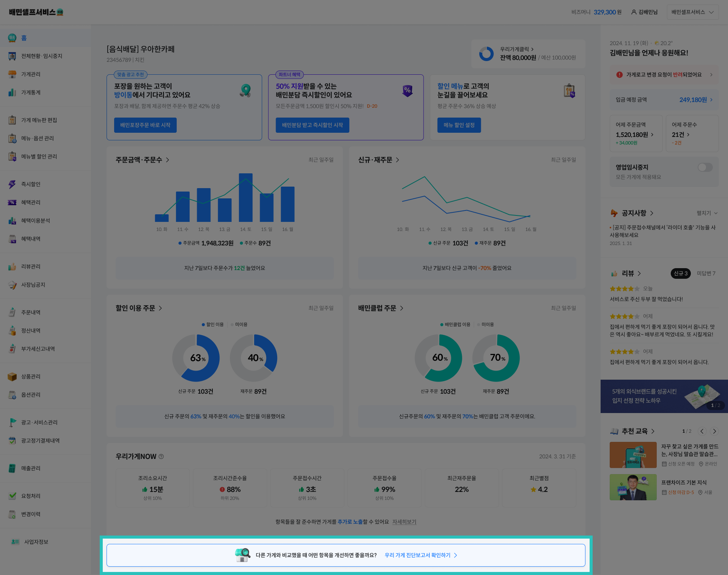Open the 리뷰관리 thumbs-up icon

coord(12,267)
